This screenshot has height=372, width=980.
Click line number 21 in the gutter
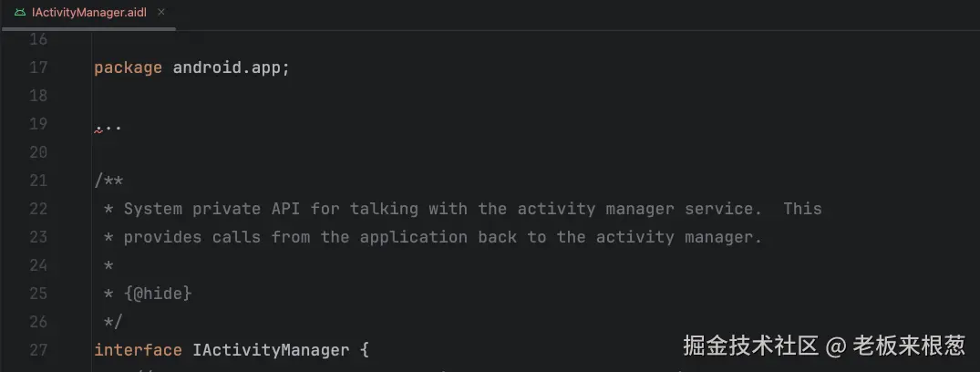click(38, 181)
